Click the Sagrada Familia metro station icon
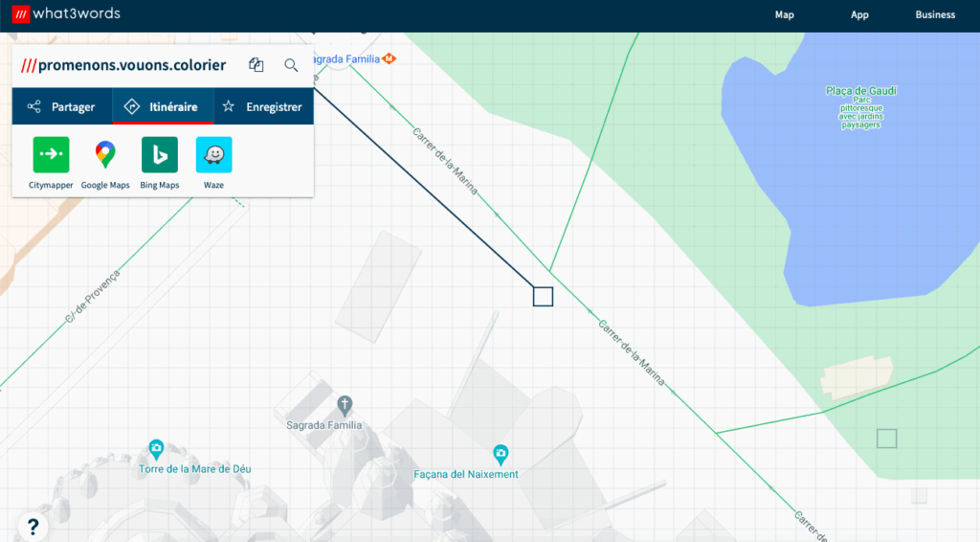The image size is (980, 542). (389, 58)
